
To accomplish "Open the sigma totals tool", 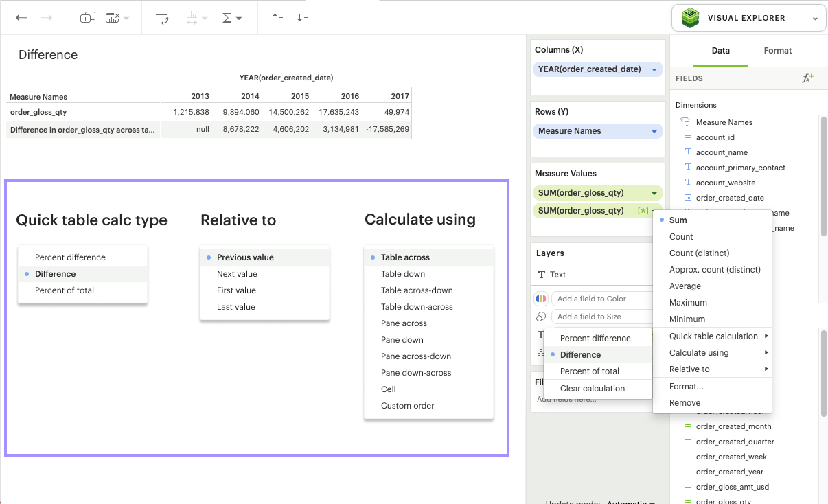I will click(x=232, y=18).
